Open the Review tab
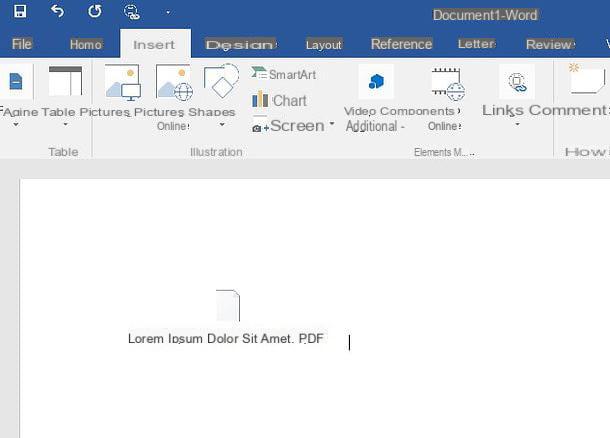610x438 pixels. [x=550, y=44]
